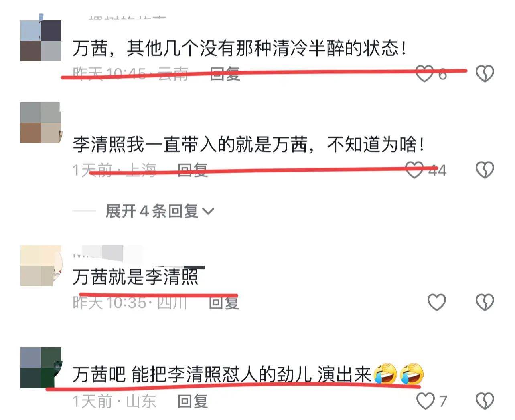Like the Sichuan comment '万茜就是李清照'
This screenshot has height=420, width=515.
click(x=437, y=302)
